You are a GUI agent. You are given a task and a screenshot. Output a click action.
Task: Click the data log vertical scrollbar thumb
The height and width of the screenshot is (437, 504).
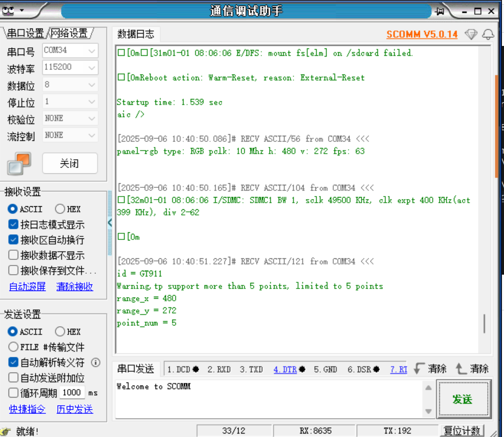[485, 324]
